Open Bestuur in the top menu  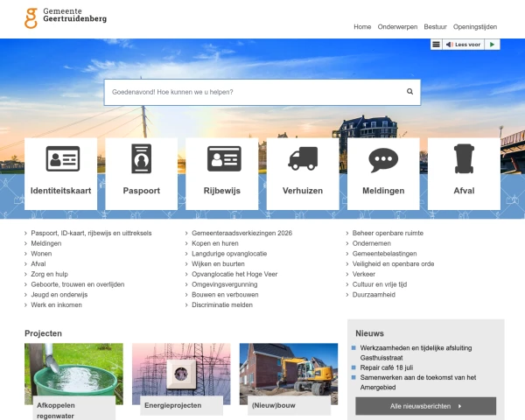pos(435,27)
